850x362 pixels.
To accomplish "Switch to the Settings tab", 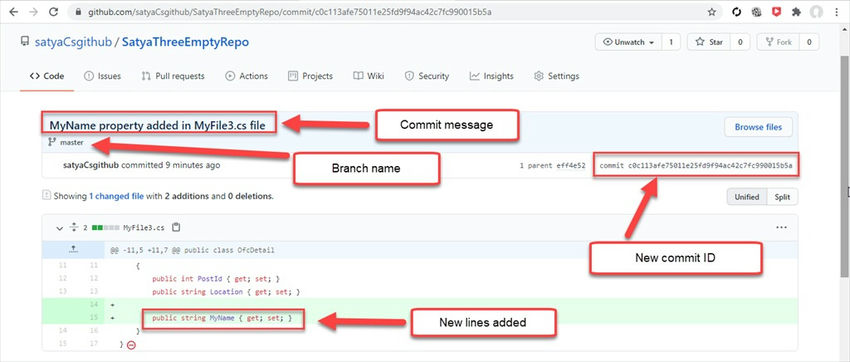I will coord(557,76).
